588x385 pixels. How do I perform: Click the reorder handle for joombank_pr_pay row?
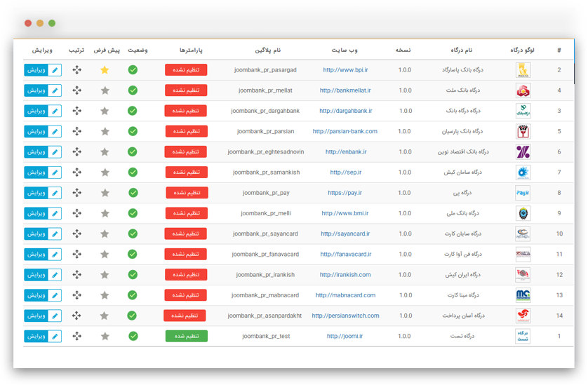pos(76,193)
